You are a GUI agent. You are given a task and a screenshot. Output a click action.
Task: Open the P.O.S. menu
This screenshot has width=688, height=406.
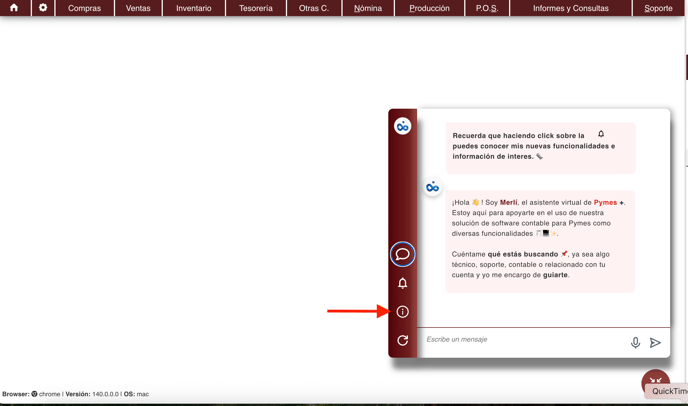click(x=487, y=8)
